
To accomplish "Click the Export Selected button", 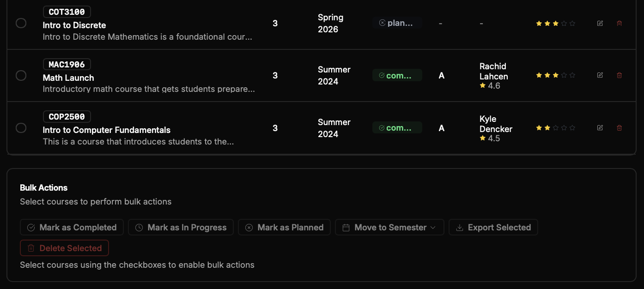I will click(x=493, y=227).
